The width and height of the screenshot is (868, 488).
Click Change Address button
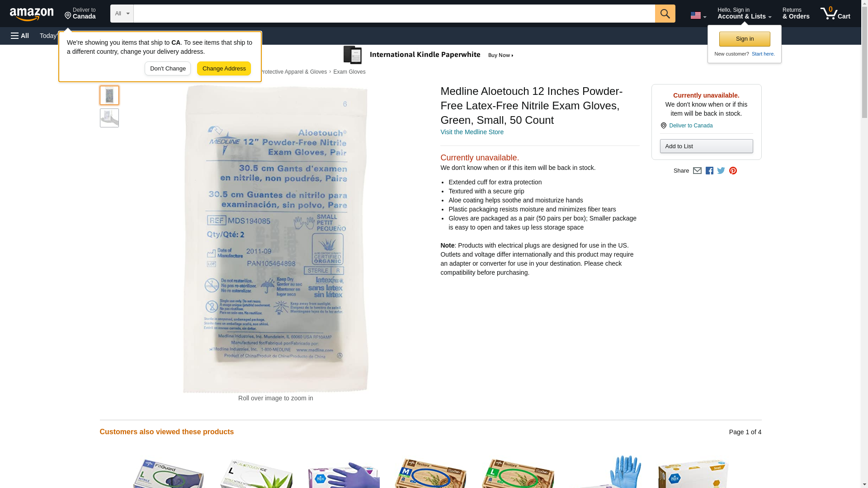tap(224, 69)
